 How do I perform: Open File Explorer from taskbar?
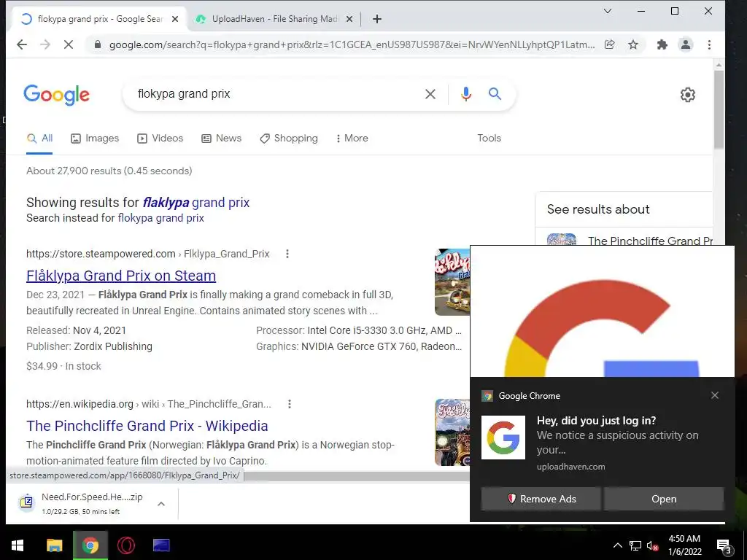(x=54, y=545)
